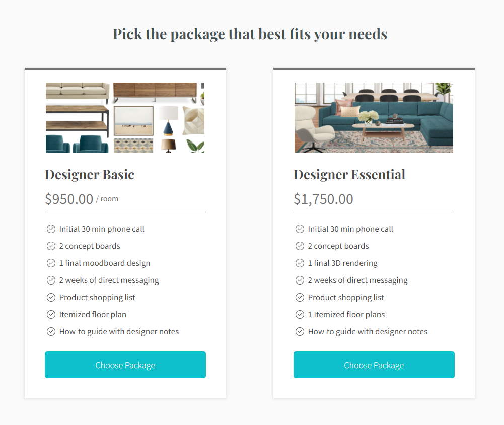Click checkmark icon next to '1 Itemized floor plans'
This screenshot has height=425, width=504.
(x=300, y=315)
